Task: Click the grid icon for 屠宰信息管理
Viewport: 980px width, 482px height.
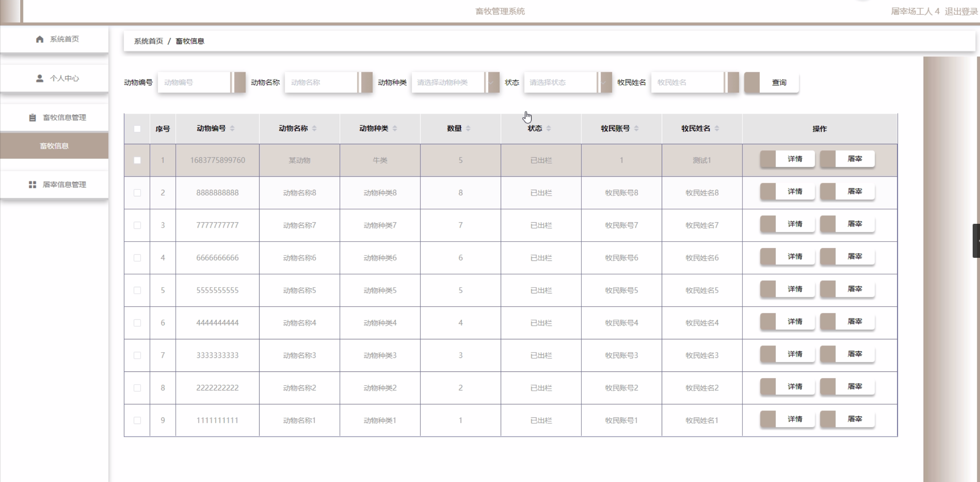Action: [32, 185]
